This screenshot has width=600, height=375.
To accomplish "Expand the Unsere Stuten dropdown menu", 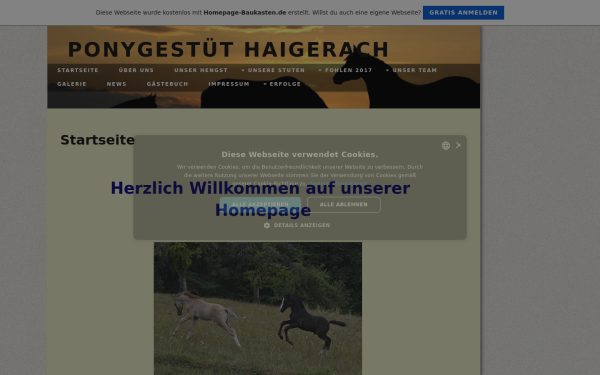I will pos(273,70).
